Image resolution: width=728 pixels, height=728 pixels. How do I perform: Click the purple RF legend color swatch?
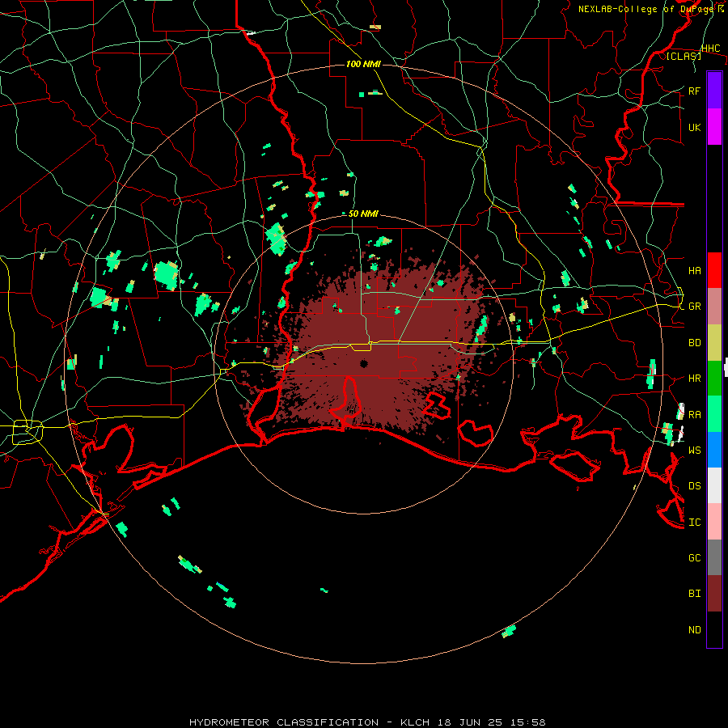click(x=714, y=91)
